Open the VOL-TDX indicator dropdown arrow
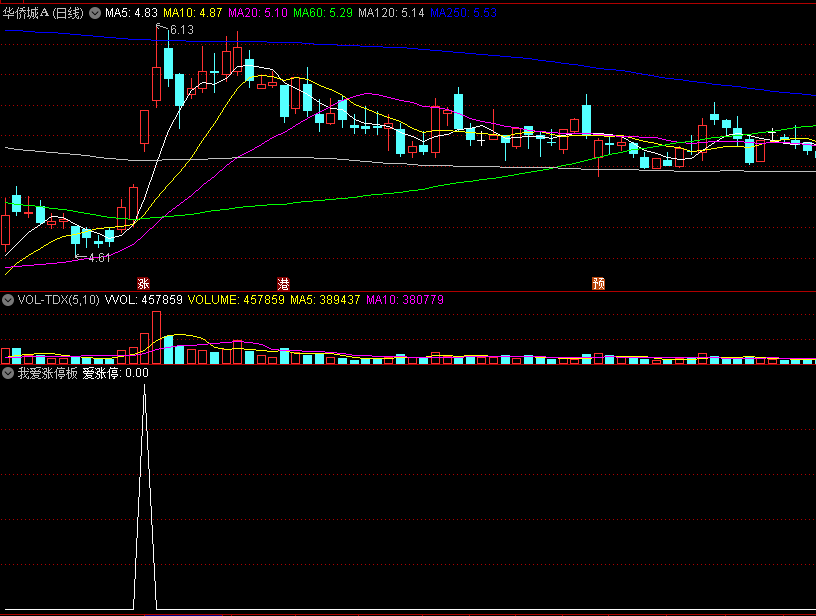 (x=8, y=300)
